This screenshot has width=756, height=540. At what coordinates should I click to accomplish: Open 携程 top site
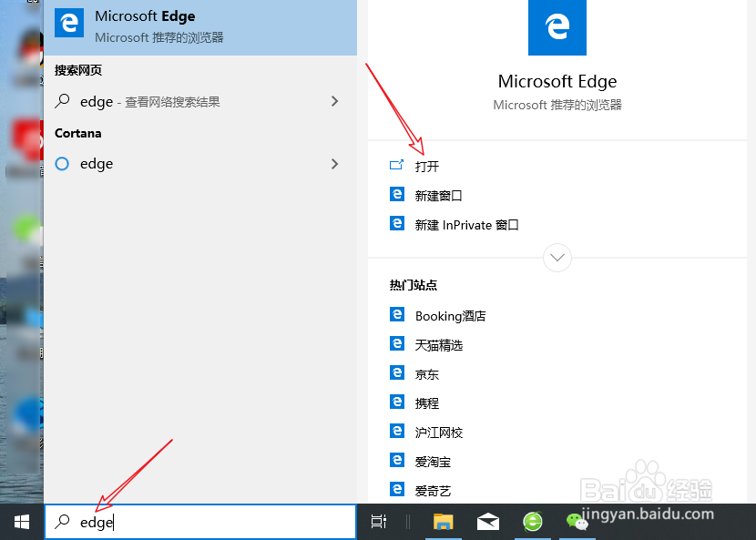click(x=426, y=403)
